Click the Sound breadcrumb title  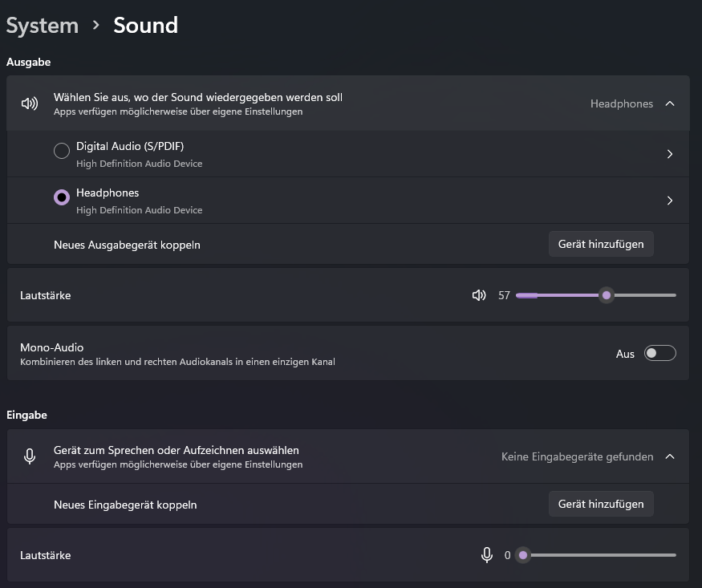coord(145,25)
